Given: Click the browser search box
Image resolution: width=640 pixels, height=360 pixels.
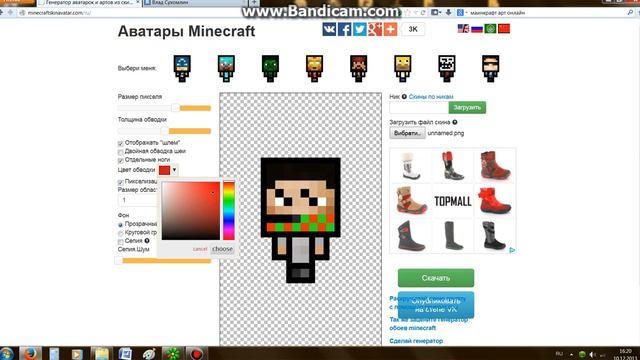Looking at the screenshot, I should tap(545, 13).
